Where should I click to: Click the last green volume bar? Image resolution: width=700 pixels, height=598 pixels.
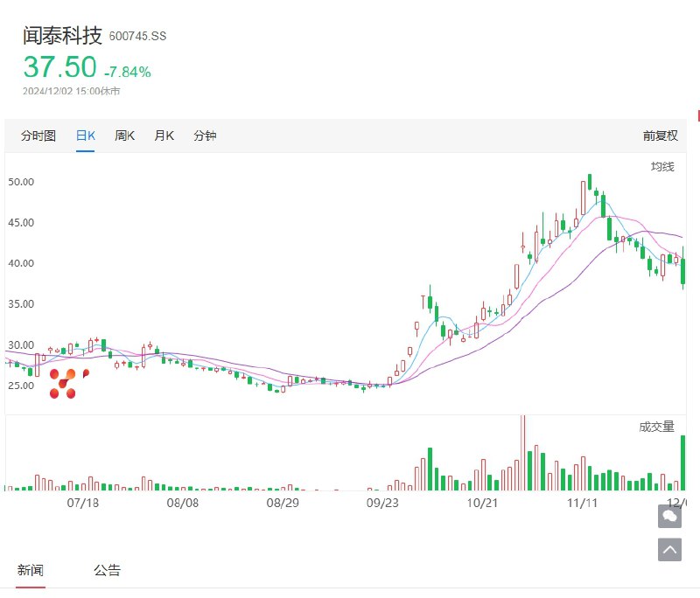click(x=682, y=462)
